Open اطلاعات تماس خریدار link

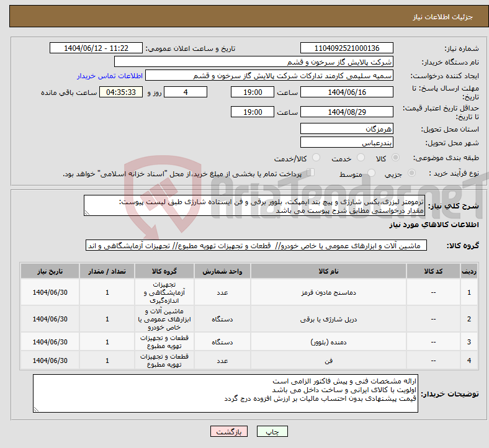109,76
